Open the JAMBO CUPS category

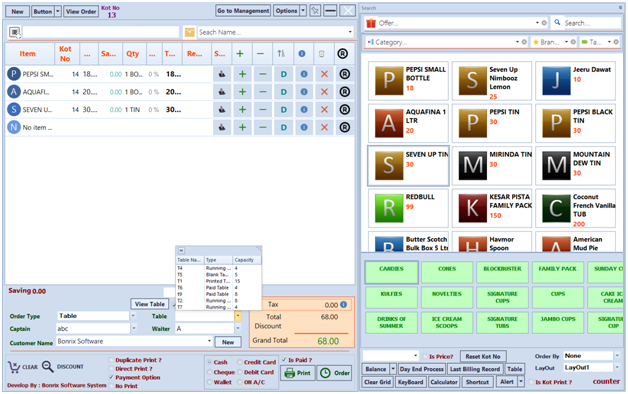click(558, 322)
